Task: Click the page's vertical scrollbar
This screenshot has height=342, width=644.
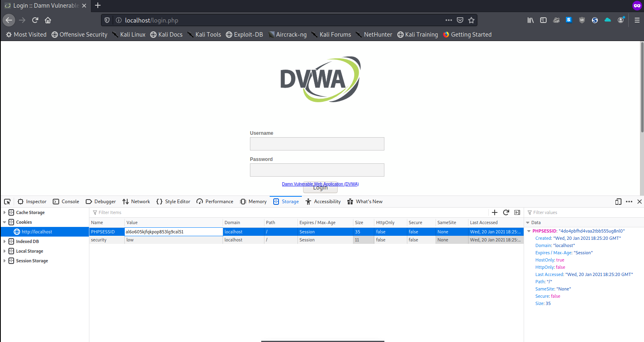Action: click(x=642, y=87)
